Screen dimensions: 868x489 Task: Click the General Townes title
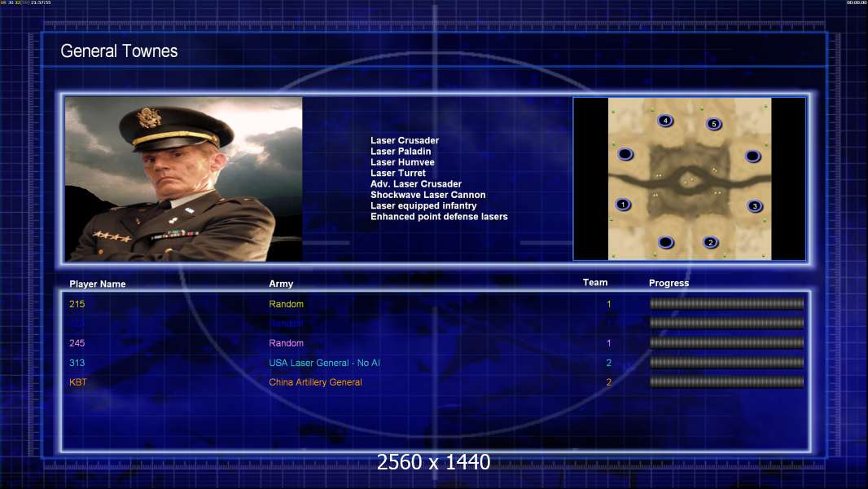119,51
